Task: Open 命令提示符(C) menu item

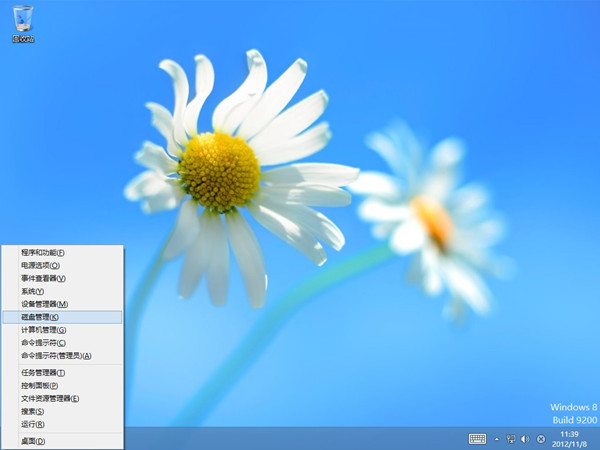Action: click(43, 343)
